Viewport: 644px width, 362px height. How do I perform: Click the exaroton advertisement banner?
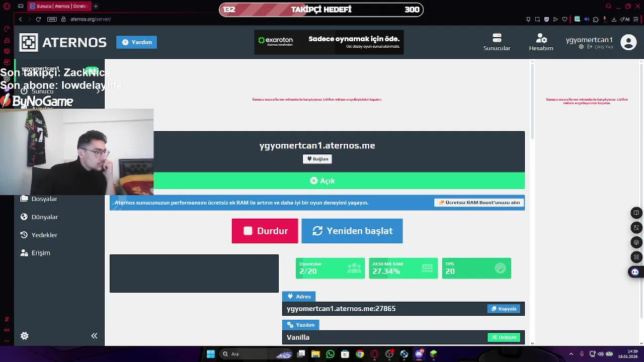(329, 42)
